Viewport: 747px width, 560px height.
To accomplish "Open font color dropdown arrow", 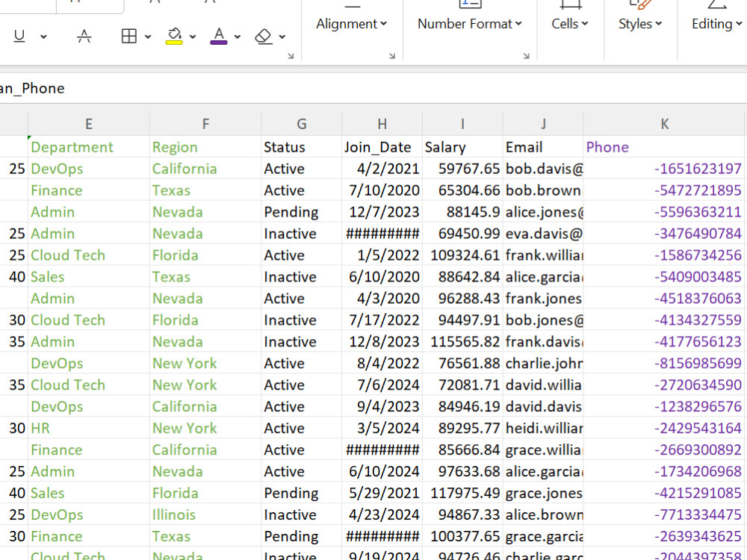I will point(238,37).
